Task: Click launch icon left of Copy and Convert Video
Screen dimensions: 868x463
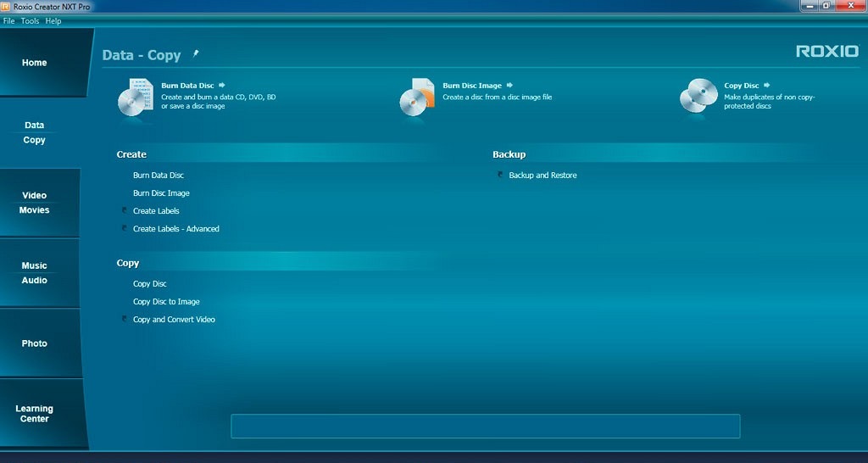Action: 124,319
